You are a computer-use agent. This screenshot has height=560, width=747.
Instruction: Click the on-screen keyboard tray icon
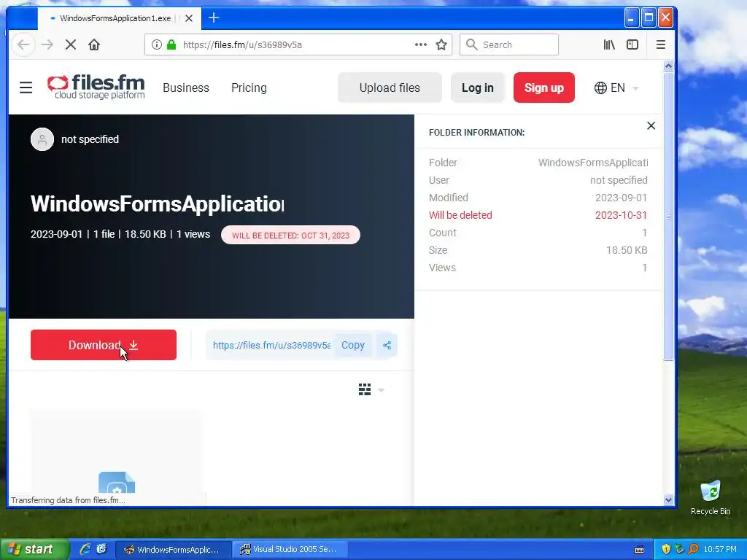click(639, 550)
